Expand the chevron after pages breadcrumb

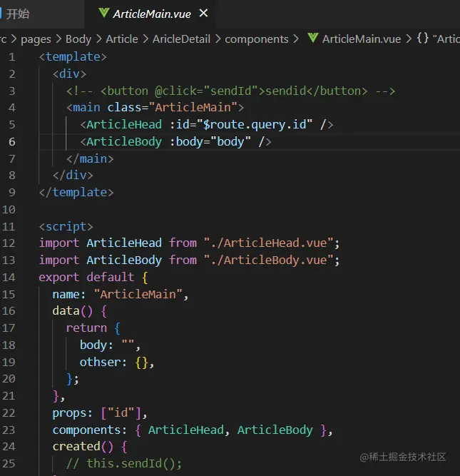pyautogui.click(x=58, y=39)
